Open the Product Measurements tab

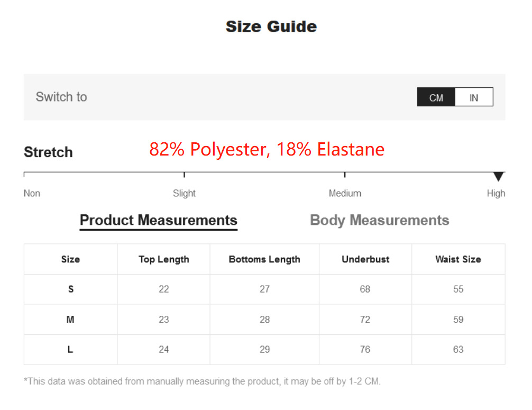158,220
